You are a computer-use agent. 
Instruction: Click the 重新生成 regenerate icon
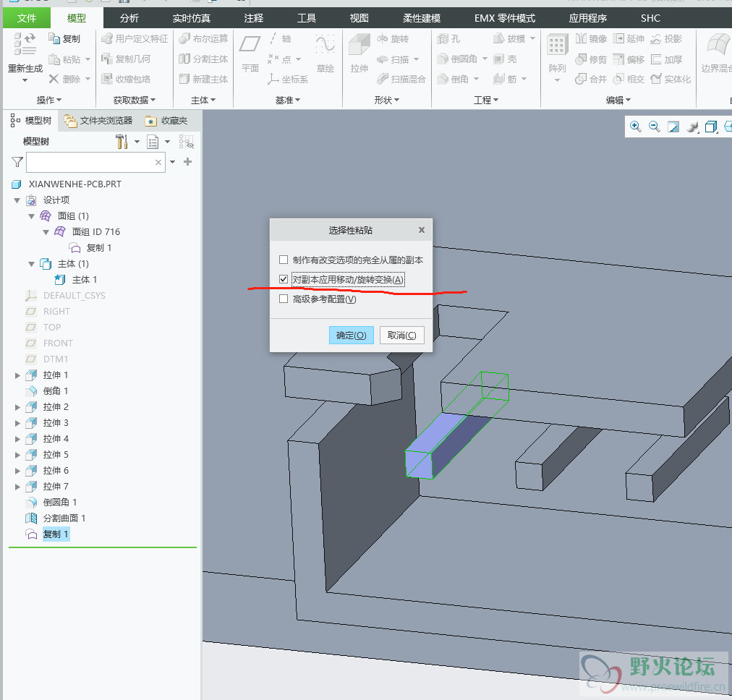(x=25, y=43)
